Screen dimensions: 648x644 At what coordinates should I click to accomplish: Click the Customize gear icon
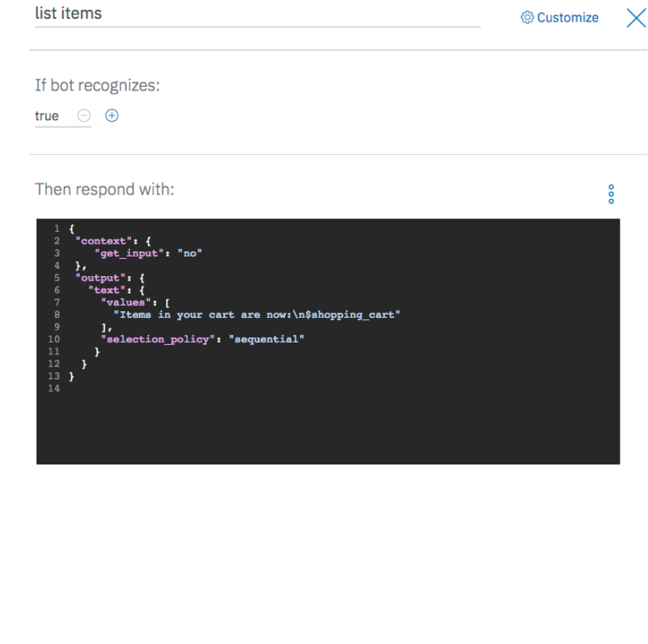pyautogui.click(x=527, y=17)
